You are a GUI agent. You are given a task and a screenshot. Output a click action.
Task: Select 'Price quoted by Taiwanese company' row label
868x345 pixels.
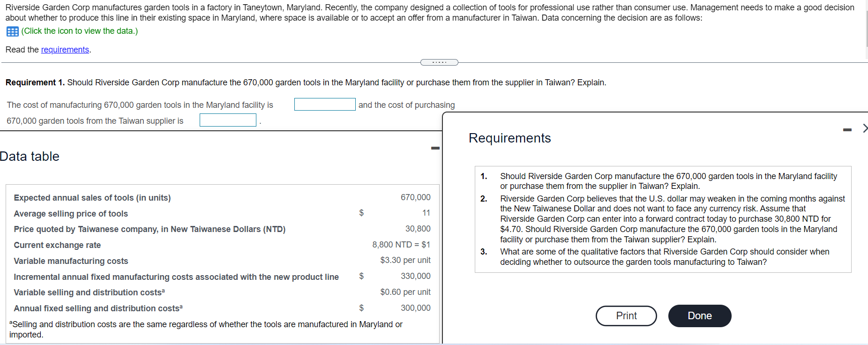150,229
